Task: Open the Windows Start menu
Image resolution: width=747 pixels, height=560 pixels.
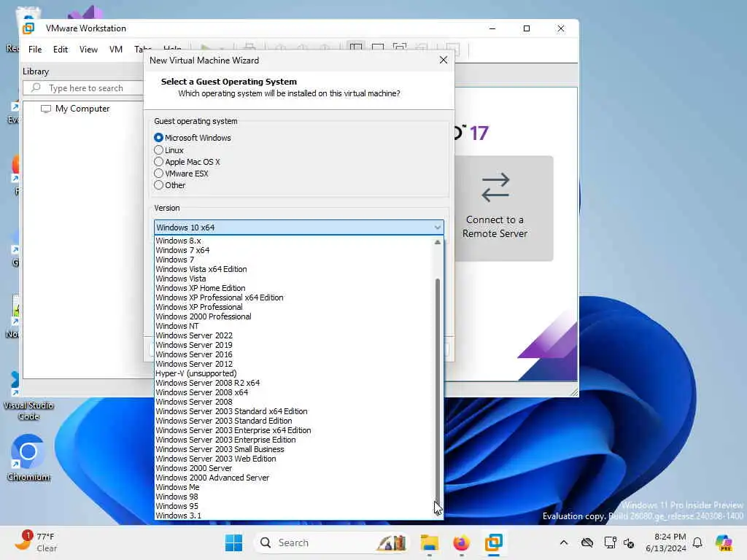Action: (x=234, y=542)
